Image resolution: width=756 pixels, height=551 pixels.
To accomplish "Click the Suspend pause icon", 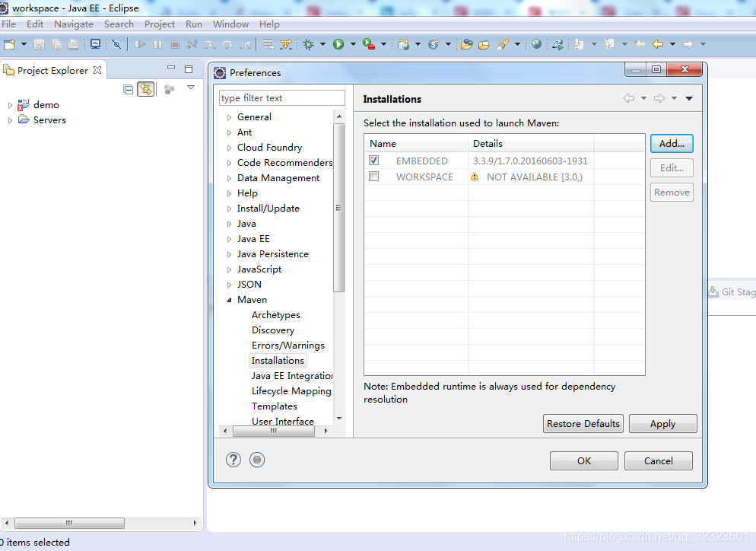I will click(157, 44).
